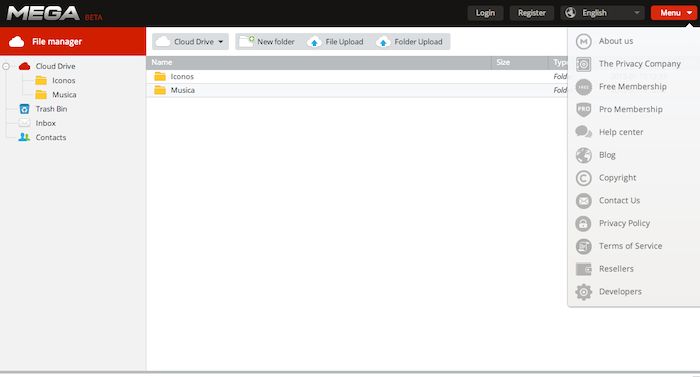Click the MEGA logo
The height and width of the screenshot is (377, 700).
[43, 13]
